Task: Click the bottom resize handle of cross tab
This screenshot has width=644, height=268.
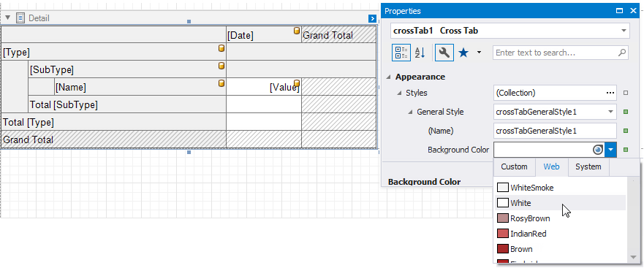Action: [x=189, y=153]
